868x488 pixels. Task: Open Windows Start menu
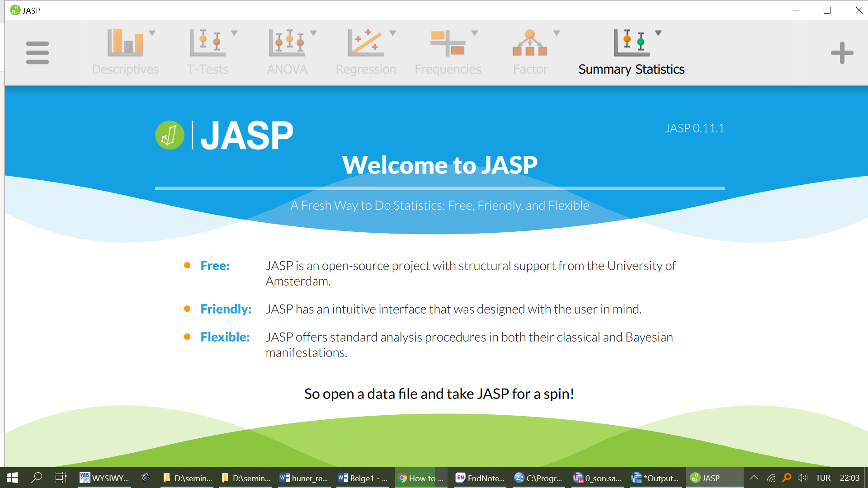(x=12, y=478)
